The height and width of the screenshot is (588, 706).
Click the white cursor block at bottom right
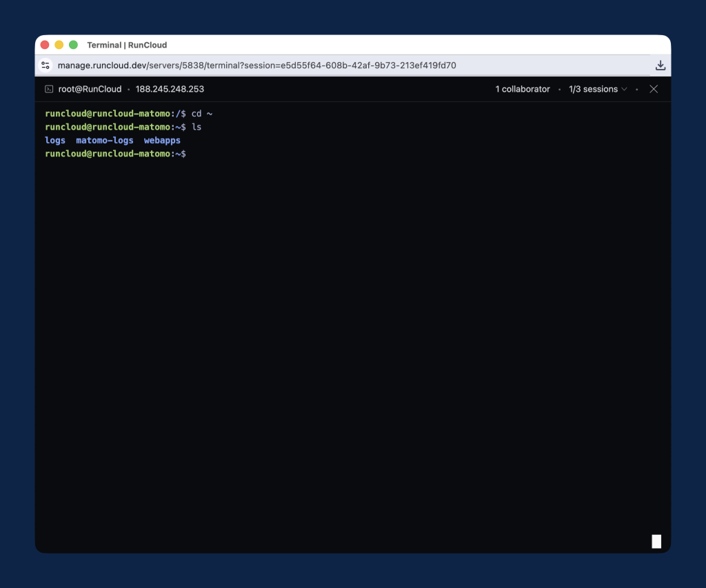click(656, 541)
